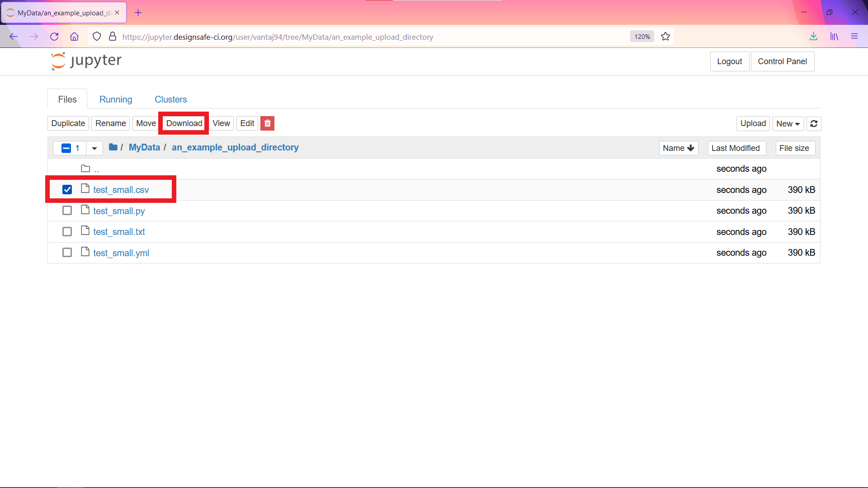Open the New dropdown
868x488 pixels.
click(788, 123)
